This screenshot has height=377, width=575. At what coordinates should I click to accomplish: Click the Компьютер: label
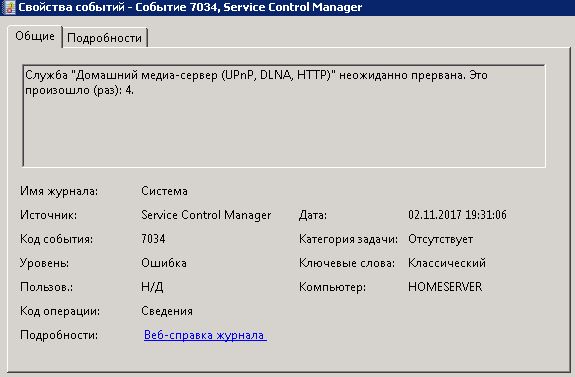332,287
